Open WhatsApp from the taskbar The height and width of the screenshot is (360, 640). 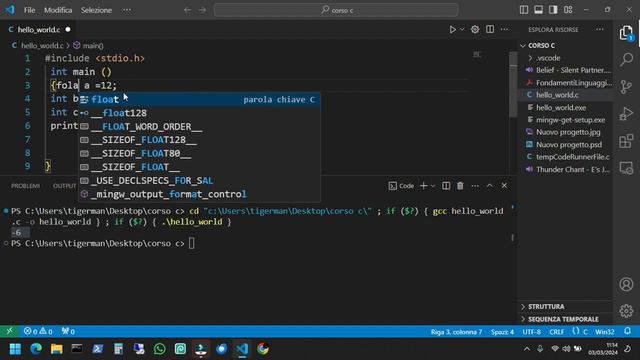(160, 349)
